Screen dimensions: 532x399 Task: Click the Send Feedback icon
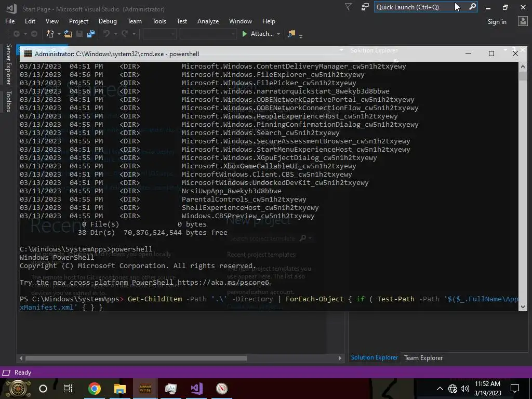click(x=365, y=7)
